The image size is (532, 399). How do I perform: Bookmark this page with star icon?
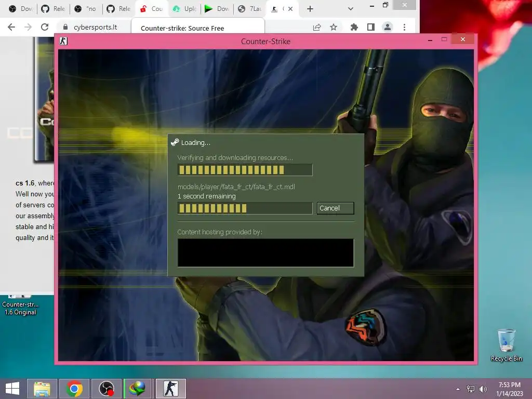coord(334,27)
